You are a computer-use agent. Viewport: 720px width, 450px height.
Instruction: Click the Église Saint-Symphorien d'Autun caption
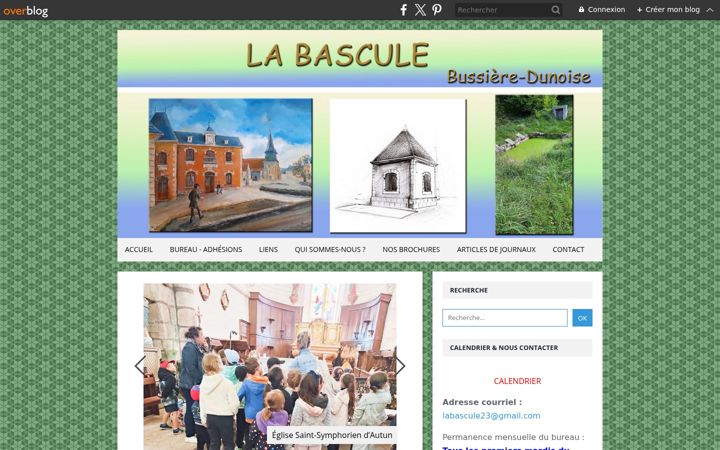[332, 435]
